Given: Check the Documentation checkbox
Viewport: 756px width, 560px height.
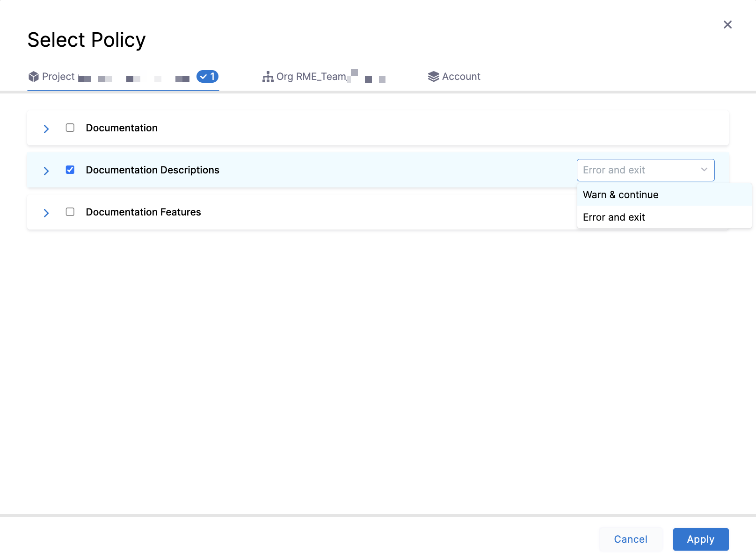Looking at the screenshot, I should click(70, 127).
